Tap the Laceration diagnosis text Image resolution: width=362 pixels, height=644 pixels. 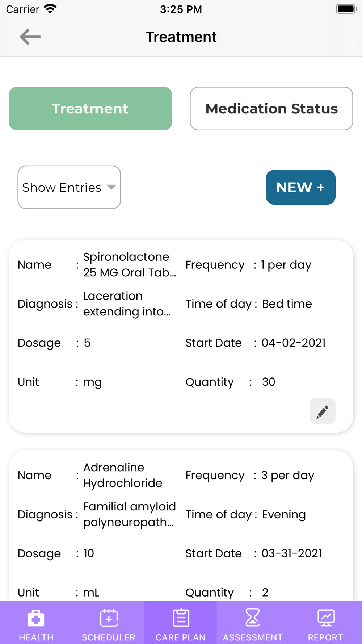[126, 304]
